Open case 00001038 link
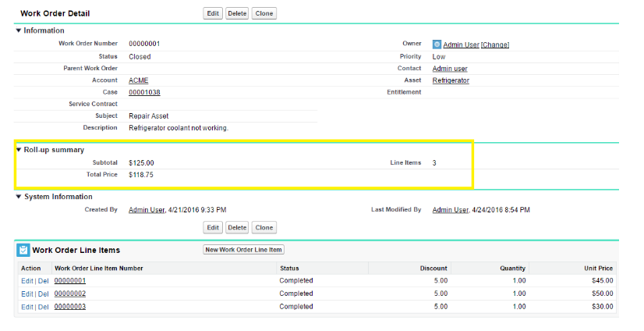644x331 pixels. (x=144, y=92)
